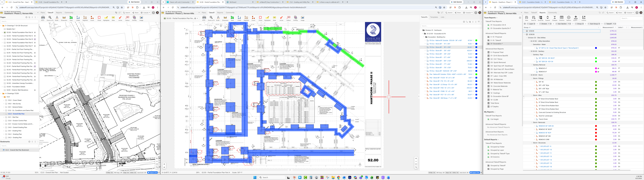
Task: Open Community tab in Reports window
Action: [x=552, y=13]
